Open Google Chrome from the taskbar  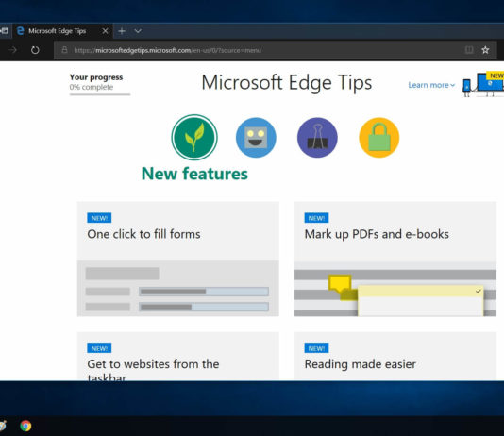coord(25,426)
